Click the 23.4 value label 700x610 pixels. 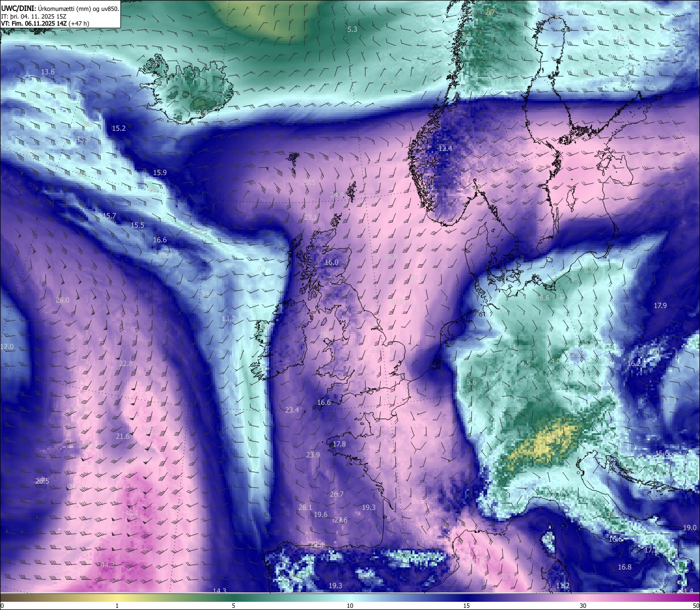click(x=292, y=410)
